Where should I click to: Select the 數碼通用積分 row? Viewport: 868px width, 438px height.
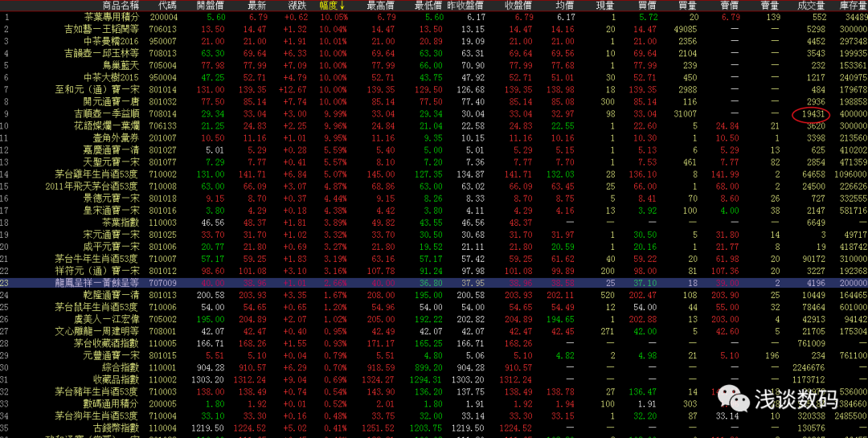(434, 403)
